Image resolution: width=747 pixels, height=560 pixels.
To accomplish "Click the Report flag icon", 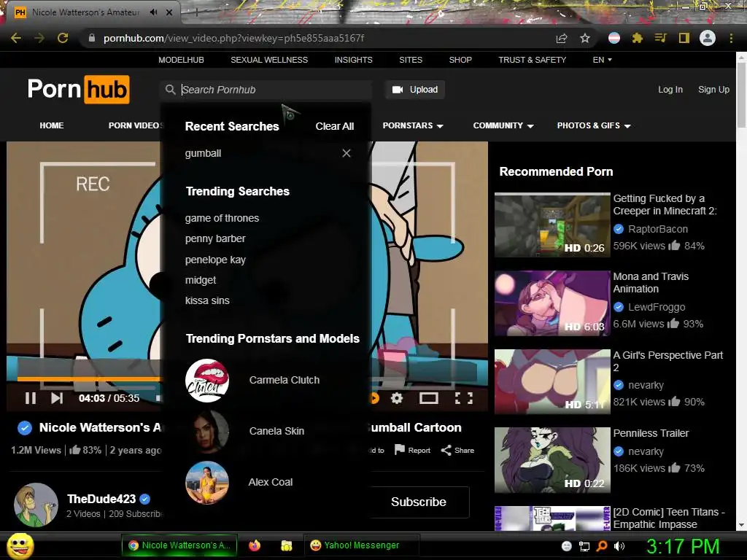I will pyautogui.click(x=400, y=450).
